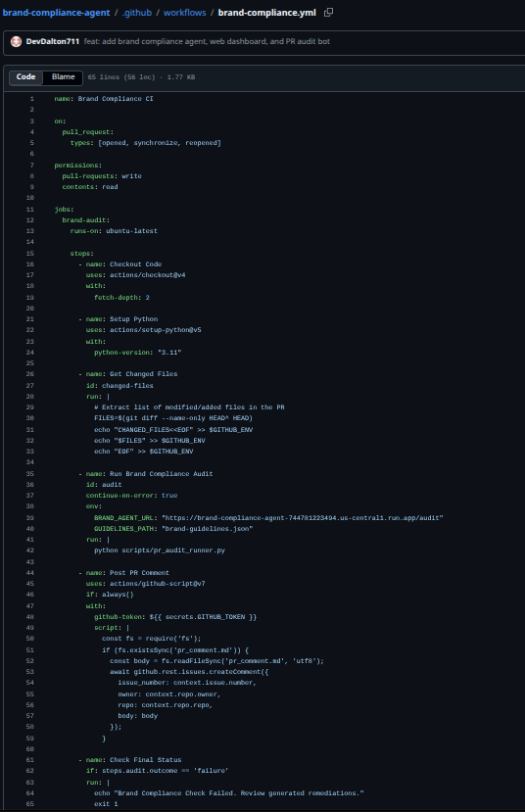The image size is (525, 812).
Task: Open the .github folder breadcrumb
Action: [137, 13]
